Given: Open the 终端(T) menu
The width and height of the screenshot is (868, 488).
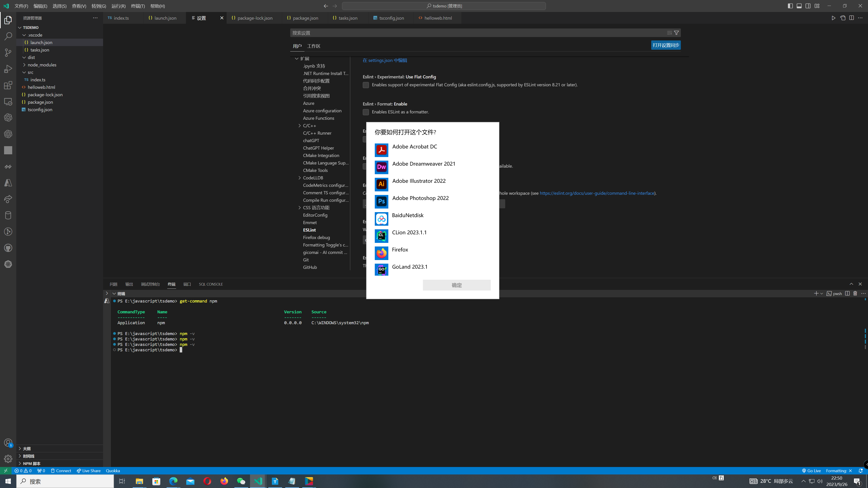Looking at the screenshot, I should point(137,6).
